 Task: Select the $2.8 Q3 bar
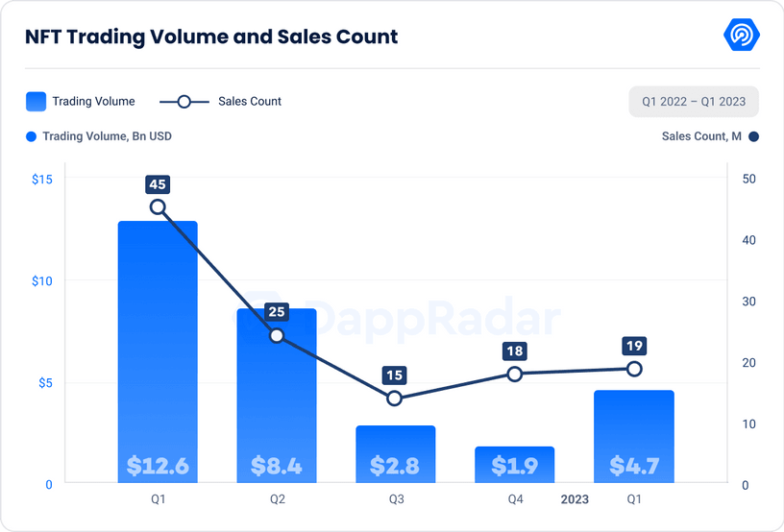coord(395,453)
